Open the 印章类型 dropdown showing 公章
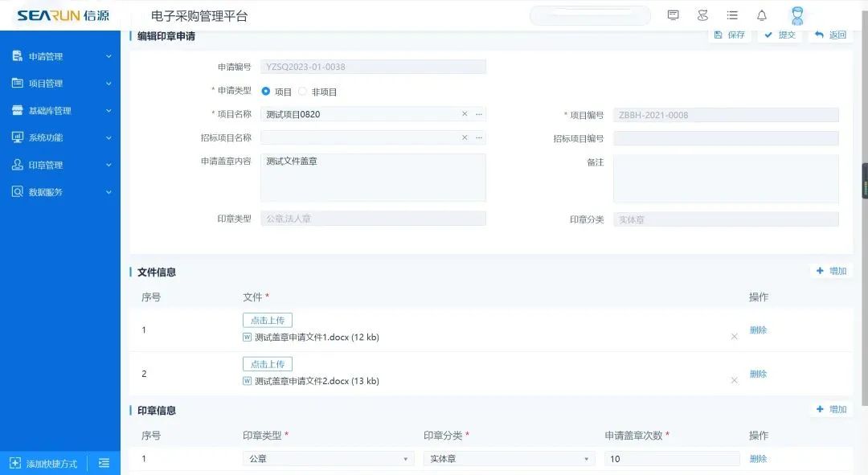868x475 pixels. point(329,459)
